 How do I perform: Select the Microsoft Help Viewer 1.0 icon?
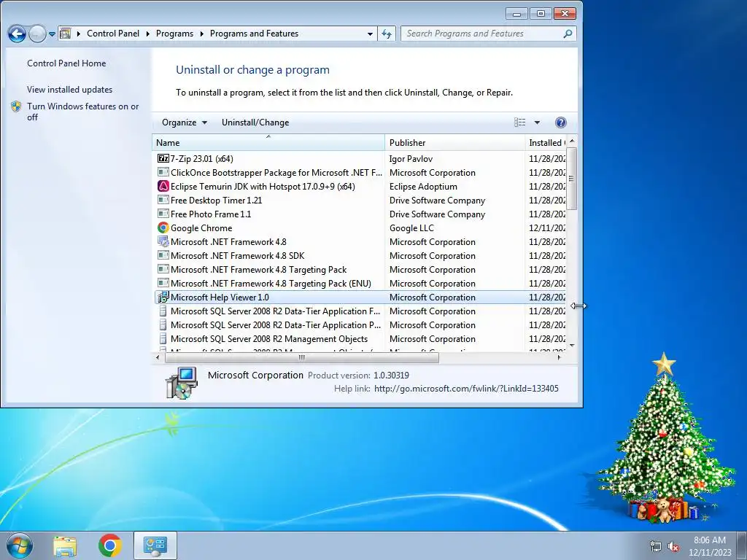pos(163,297)
